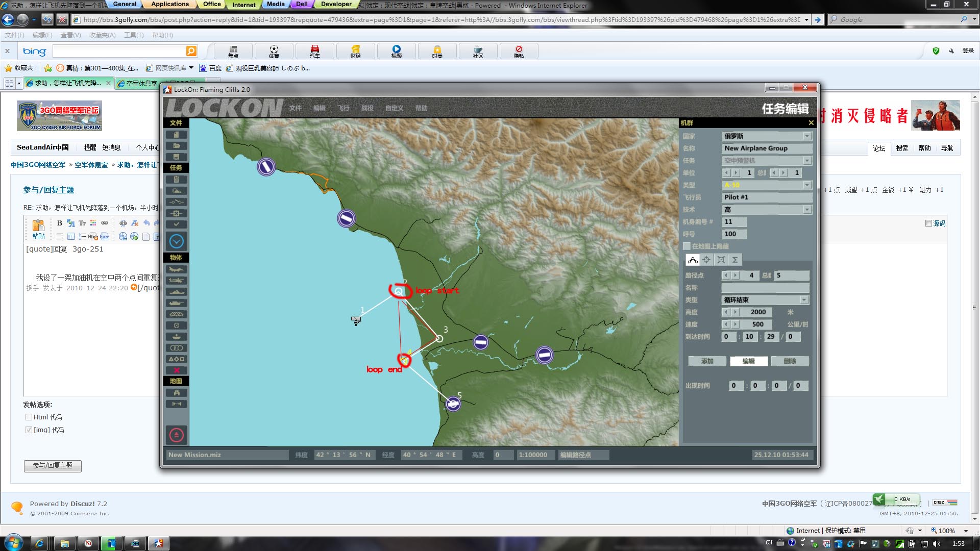
Task: Open mission file via folder icon
Action: [x=176, y=146]
